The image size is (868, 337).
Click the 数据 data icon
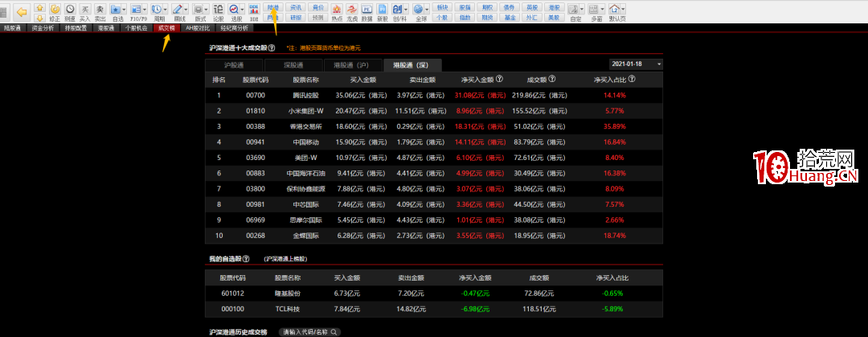[366, 11]
